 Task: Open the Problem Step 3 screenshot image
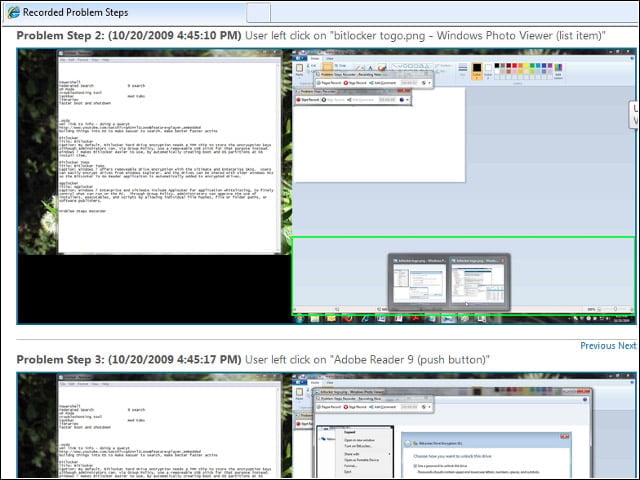327,425
